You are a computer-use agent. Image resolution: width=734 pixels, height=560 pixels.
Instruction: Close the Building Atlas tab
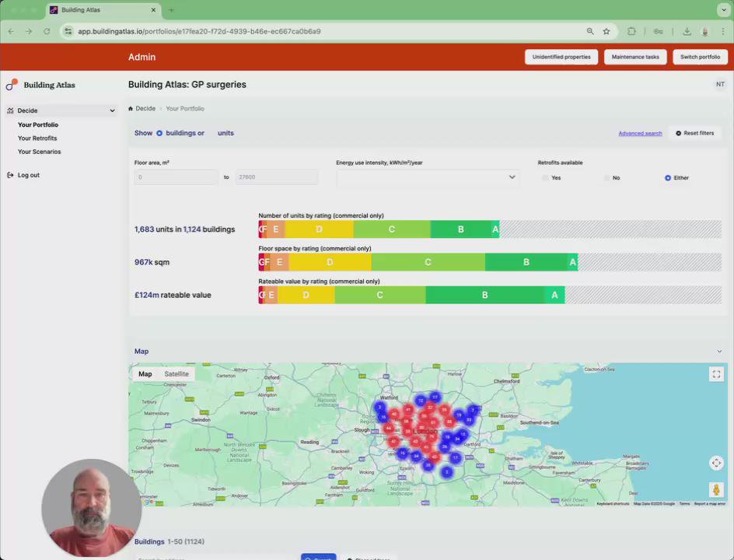pos(153,10)
